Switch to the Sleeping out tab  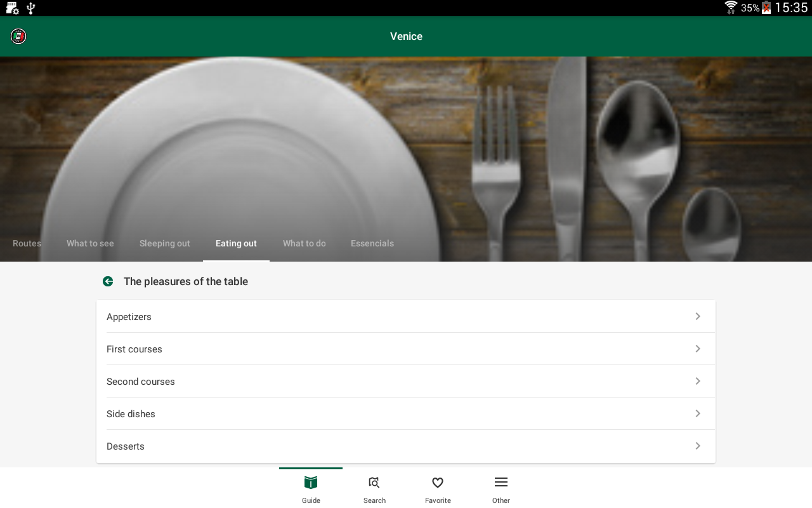[165, 243]
